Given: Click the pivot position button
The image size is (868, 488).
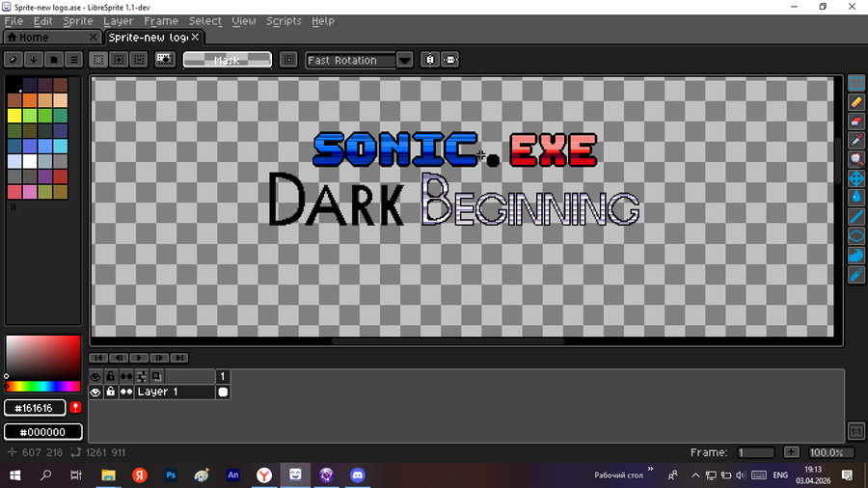Looking at the screenshot, I should tap(288, 60).
